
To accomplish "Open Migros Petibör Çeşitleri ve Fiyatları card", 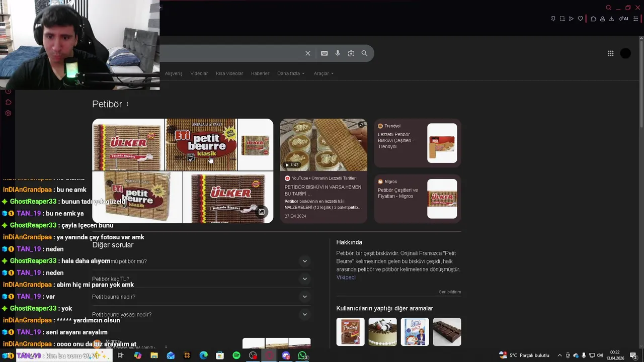I will (418, 199).
